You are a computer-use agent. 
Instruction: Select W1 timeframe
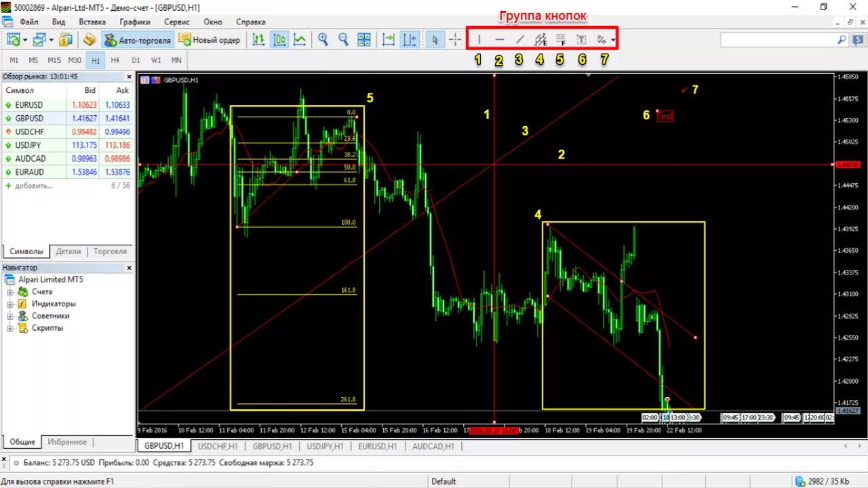click(156, 60)
